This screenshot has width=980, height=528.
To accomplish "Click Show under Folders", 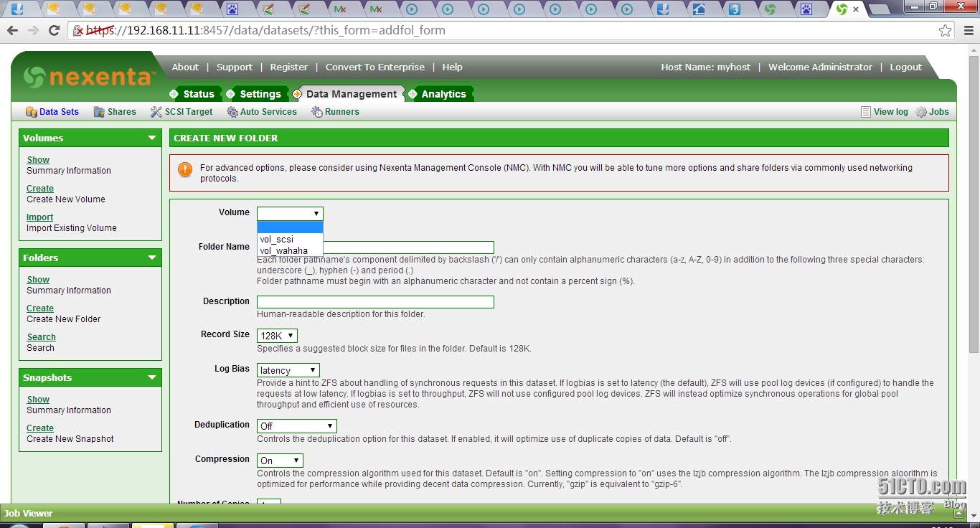I will (x=38, y=280).
